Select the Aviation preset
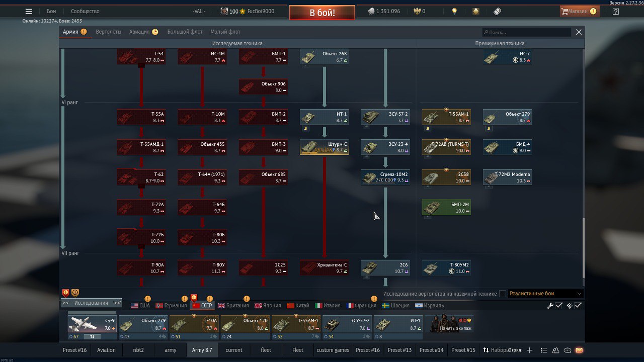The width and height of the screenshot is (644, 362). click(106, 350)
